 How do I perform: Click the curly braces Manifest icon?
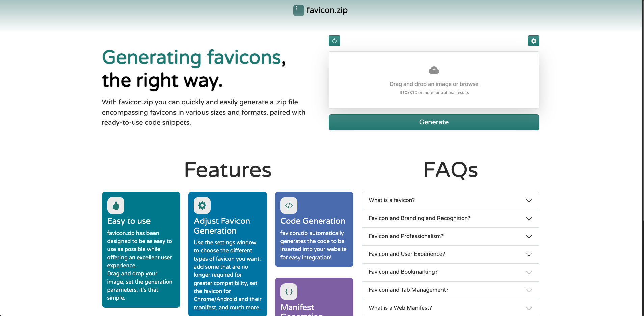(289, 292)
